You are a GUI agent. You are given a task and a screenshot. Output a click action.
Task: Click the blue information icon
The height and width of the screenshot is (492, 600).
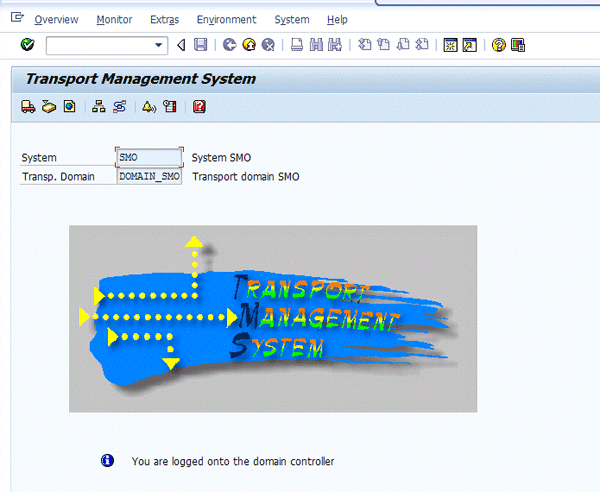(x=107, y=460)
